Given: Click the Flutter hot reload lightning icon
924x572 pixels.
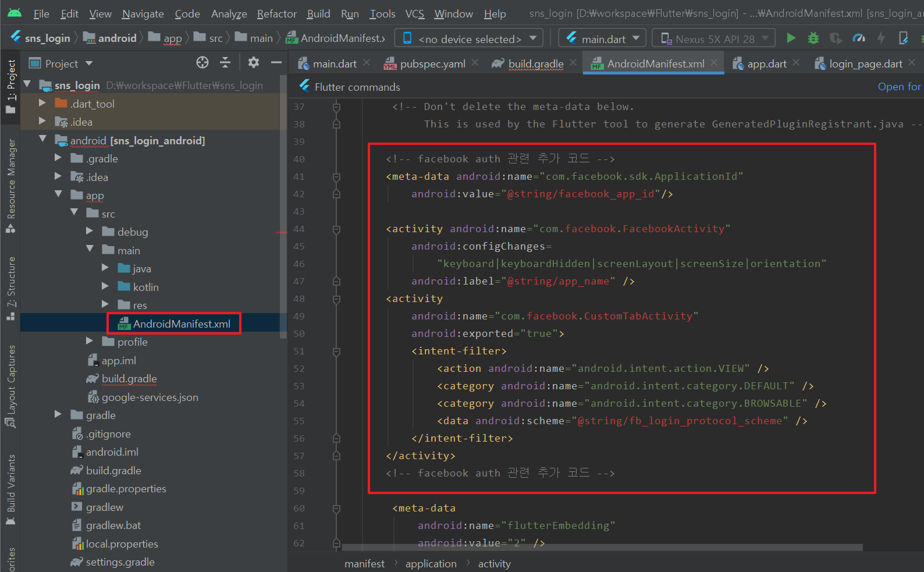Looking at the screenshot, I should pos(881,38).
